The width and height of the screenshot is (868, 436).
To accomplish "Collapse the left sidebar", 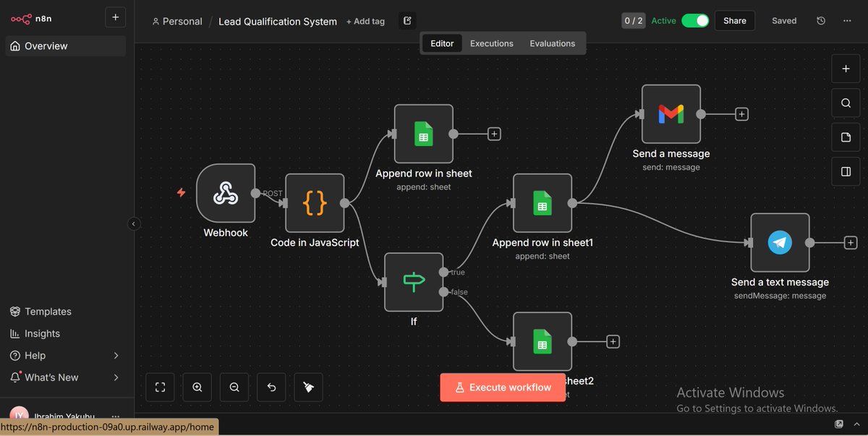I will coord(134,224).
